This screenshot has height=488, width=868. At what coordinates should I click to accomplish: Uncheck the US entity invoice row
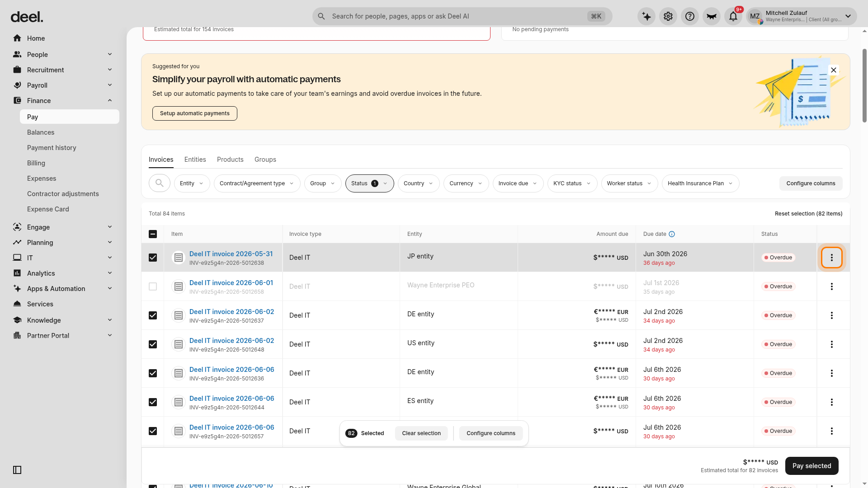pyautogui.click(x=153, y=344)
